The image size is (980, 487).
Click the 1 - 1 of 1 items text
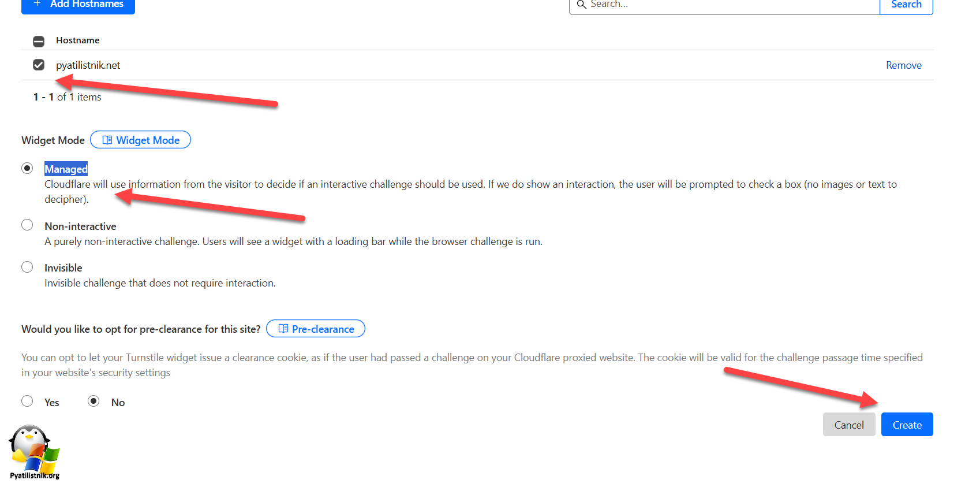(68, 97)
